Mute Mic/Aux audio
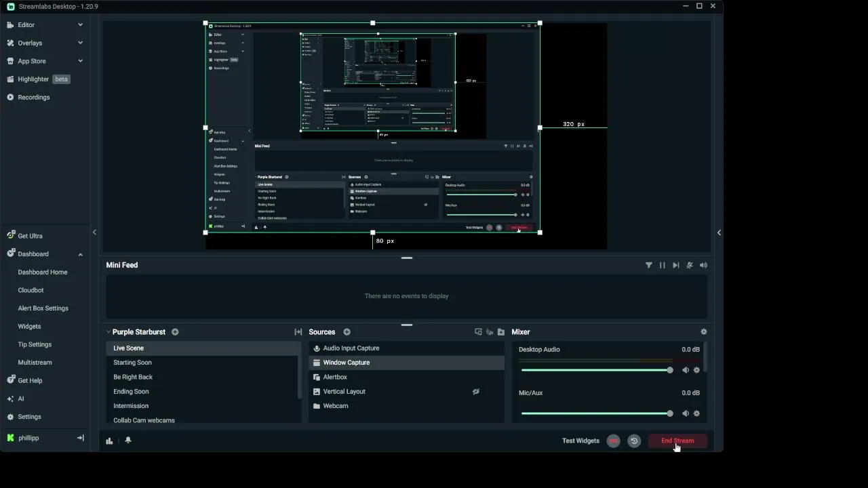Image resolution: width=868 pixels, height=488 pixels. tap(685, 413)
